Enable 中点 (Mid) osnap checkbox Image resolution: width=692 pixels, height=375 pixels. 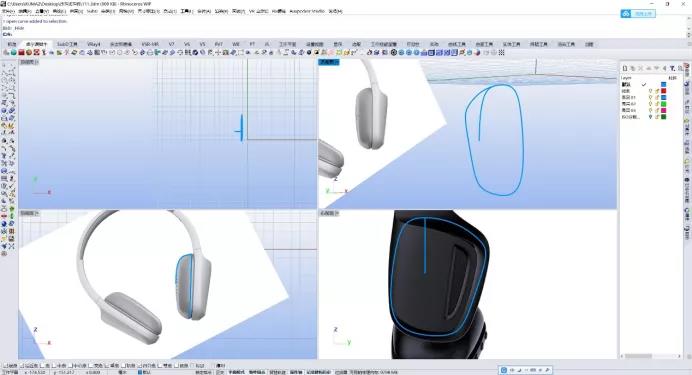(x=54, y=366)
